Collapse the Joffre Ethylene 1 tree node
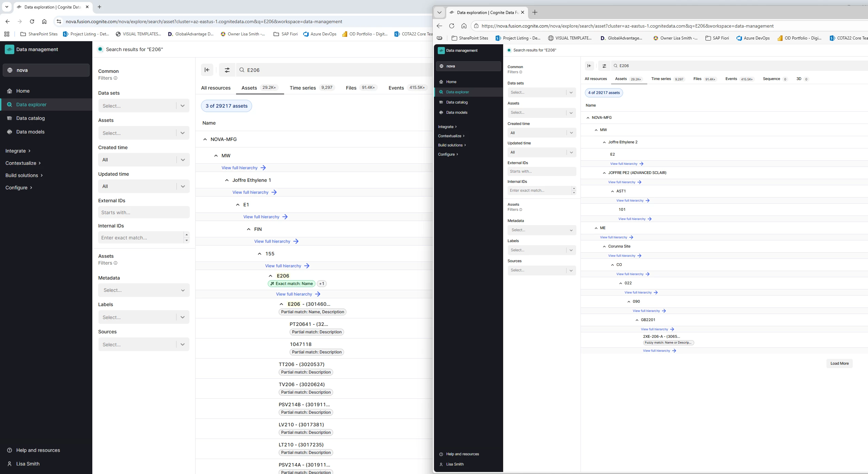Screen dimensions: 868x474 click(227, 180)
